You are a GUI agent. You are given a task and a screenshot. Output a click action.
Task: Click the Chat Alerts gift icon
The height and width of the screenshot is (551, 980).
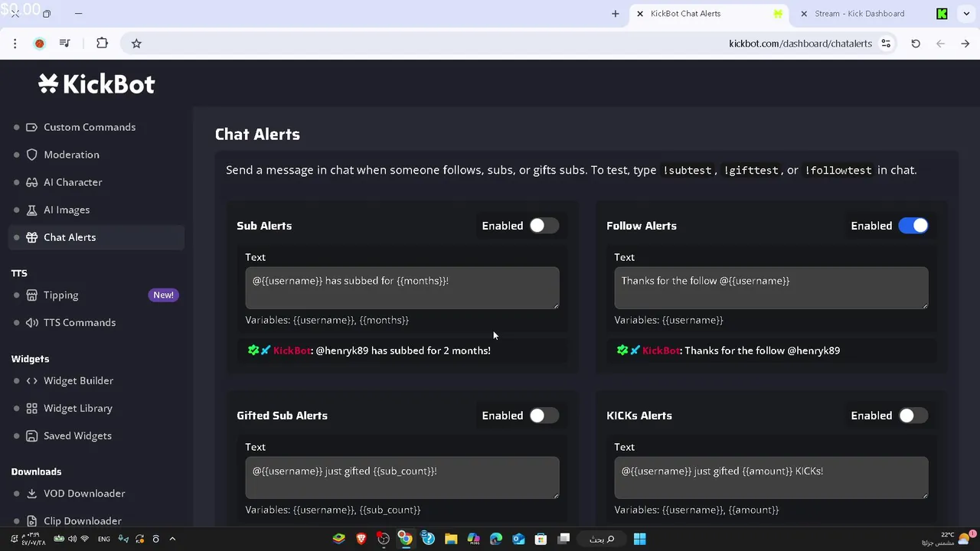click(31, 237)
